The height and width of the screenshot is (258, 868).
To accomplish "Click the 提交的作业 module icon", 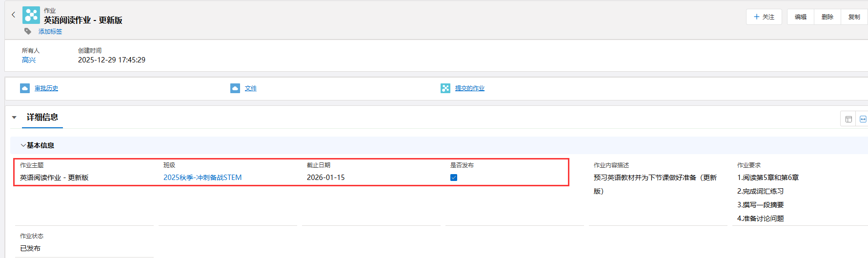I will [445, 88].
